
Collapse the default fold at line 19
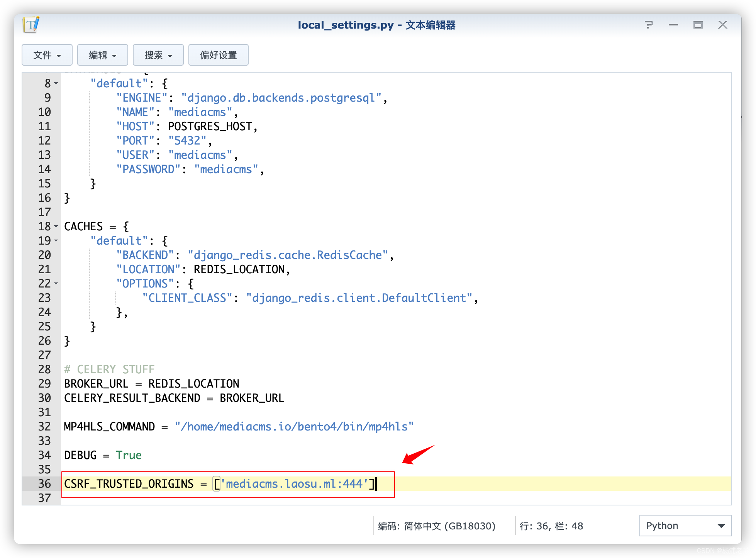coord(56,241)
